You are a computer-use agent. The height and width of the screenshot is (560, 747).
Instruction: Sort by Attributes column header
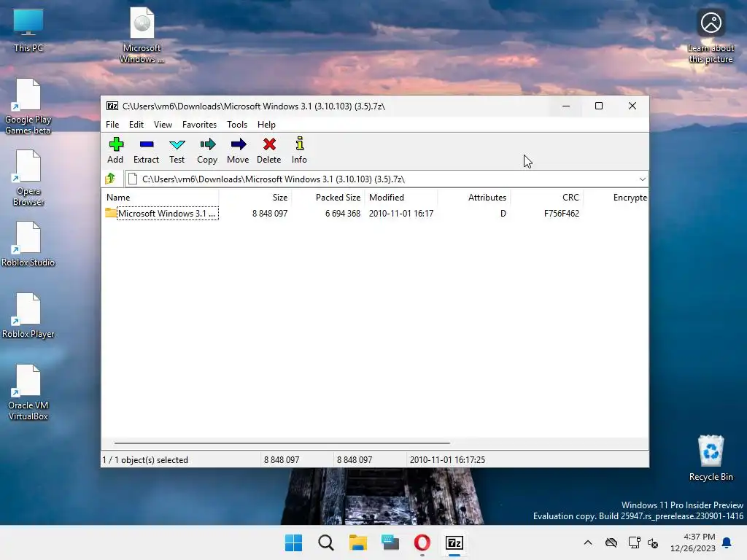point(474,198)
